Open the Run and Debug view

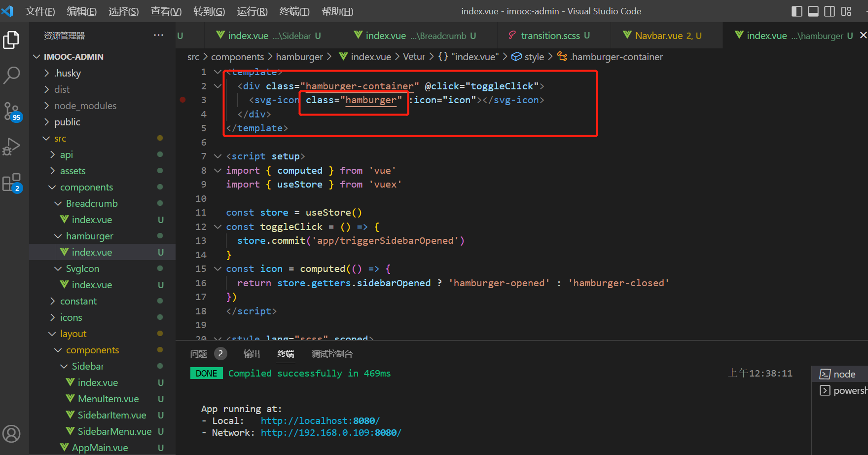[11, 147]
